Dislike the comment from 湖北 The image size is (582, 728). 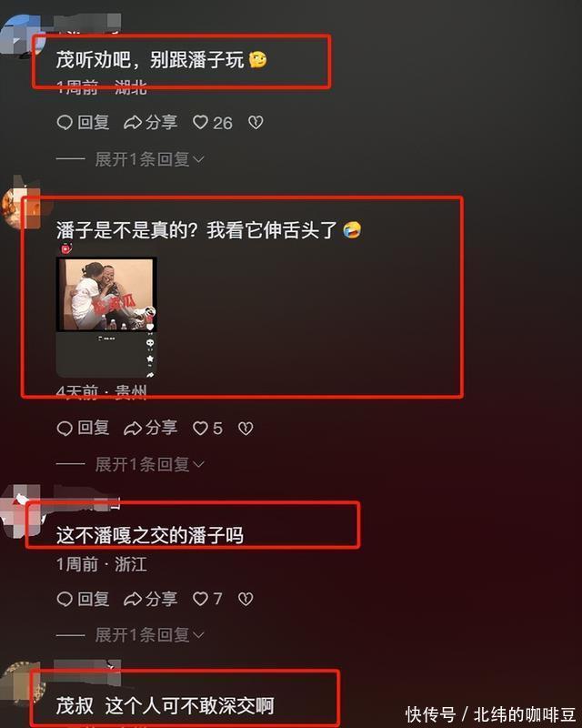click(256, 123)
